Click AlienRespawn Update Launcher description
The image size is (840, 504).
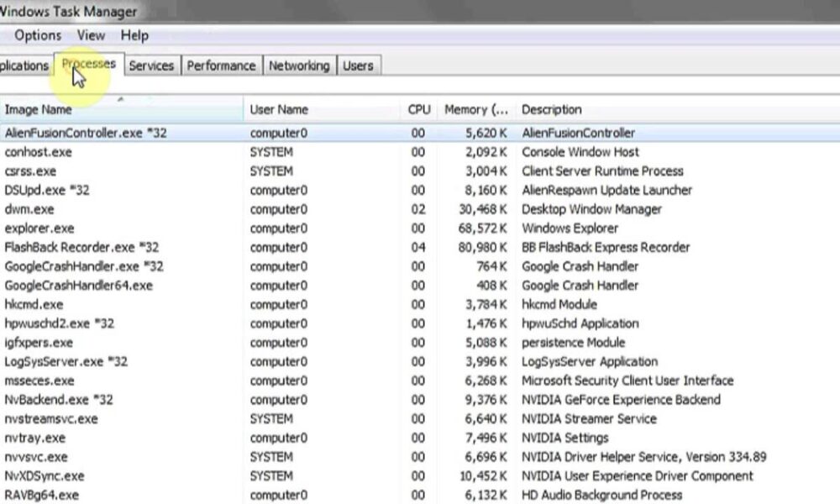pyautogui.click(x=607, y=190)
